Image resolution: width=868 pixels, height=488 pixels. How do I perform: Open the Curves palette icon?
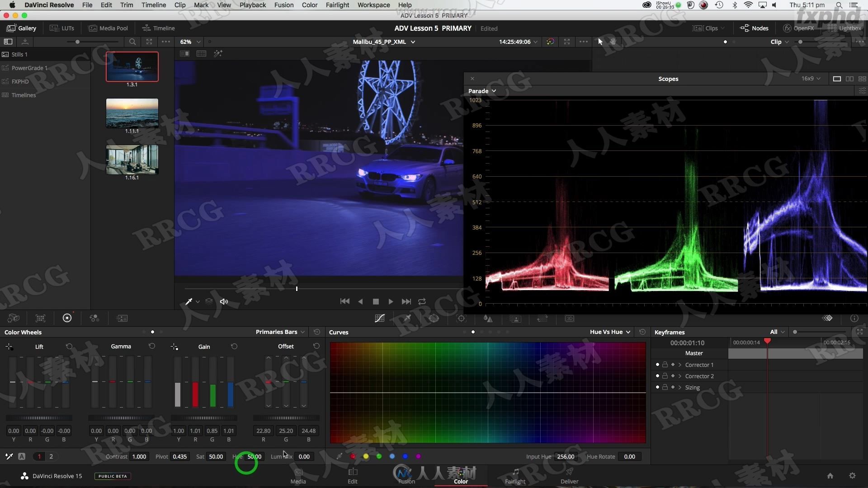pyautogui.click(x=380, y=318)
